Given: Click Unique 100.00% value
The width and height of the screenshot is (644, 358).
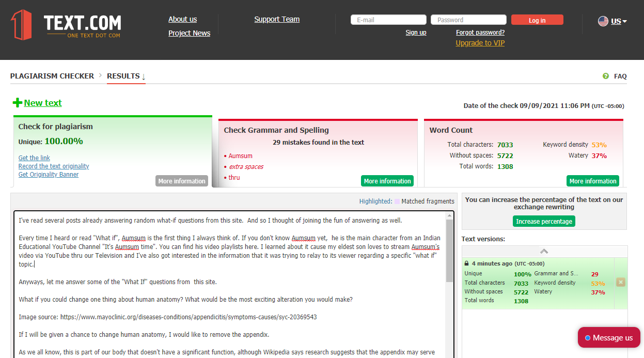Looking at the screenshot, I should pyautogui.click(x=64, y=141).
